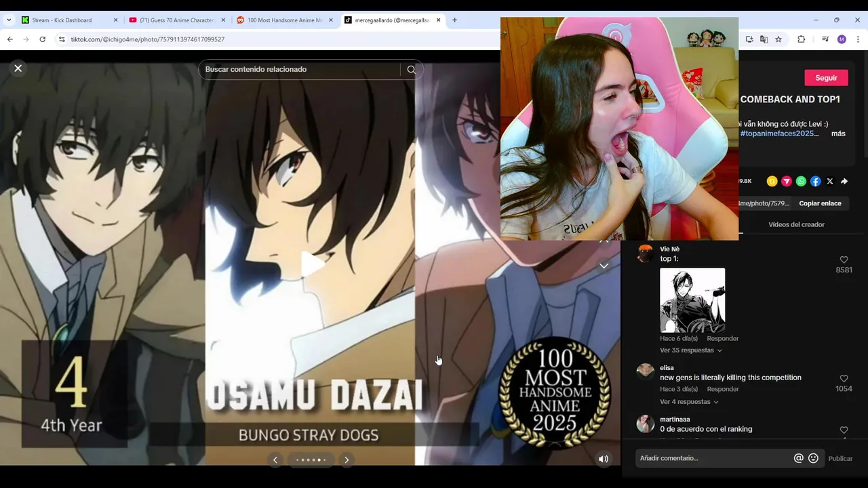Image resolution: width=868 pixels, height=488 pixels.
Task: Go to next photo slide arrow
Action: click(x=347, y=460)
